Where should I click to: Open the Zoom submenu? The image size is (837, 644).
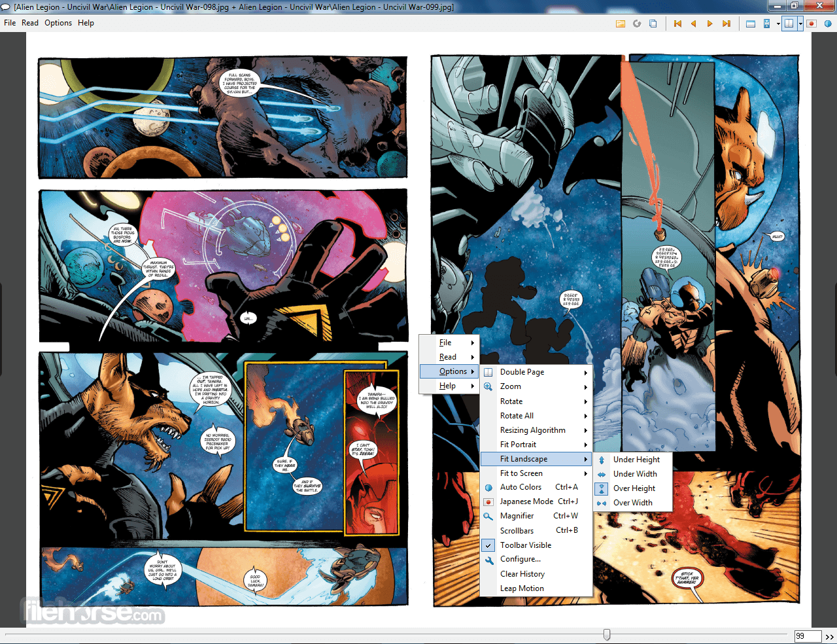point(536,386)
